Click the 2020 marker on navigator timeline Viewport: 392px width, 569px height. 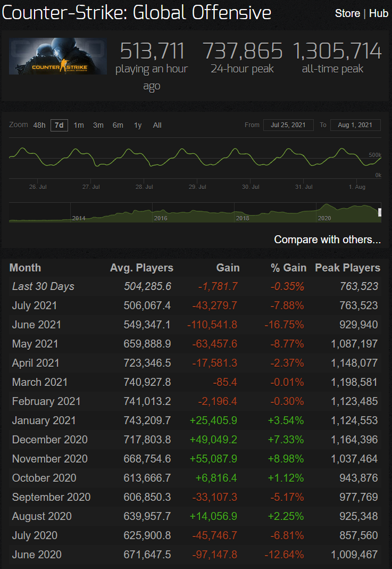(x=324, y=218)
